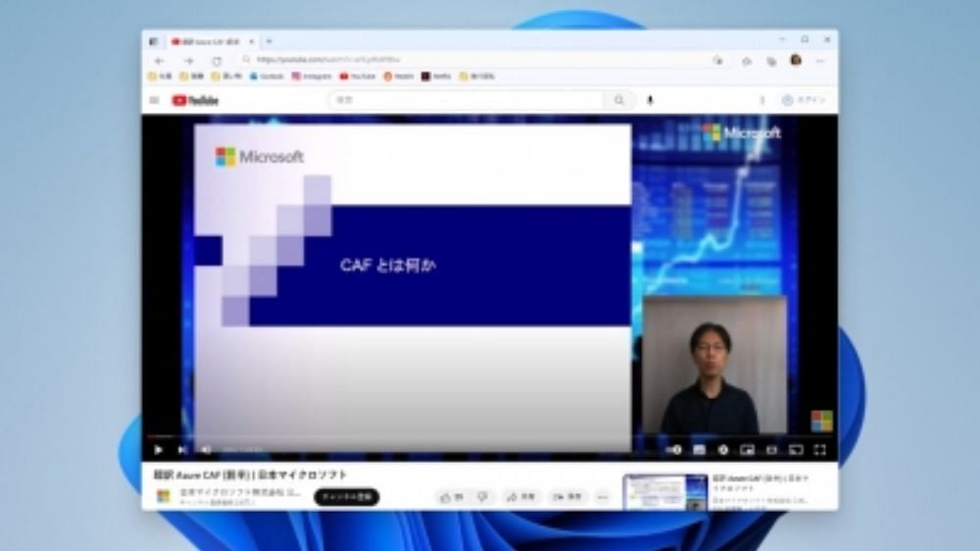
Task: Click the YouTube search input field
Action: pyautogui.click(x=465, y=100)
